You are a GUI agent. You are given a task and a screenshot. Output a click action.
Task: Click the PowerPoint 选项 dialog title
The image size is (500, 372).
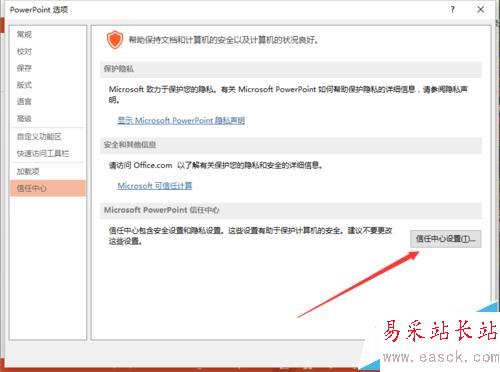pos(39,10)
